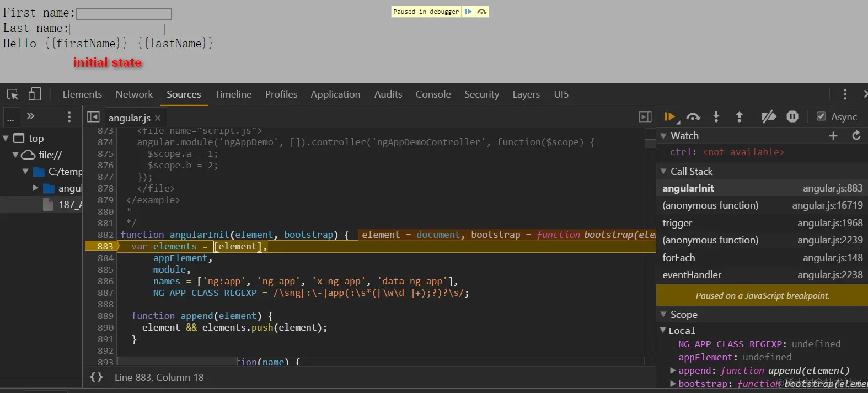This screenshot has width=868, height=393.
Task: Collapse the C:/temp folder node
Action: click(25, 172)
